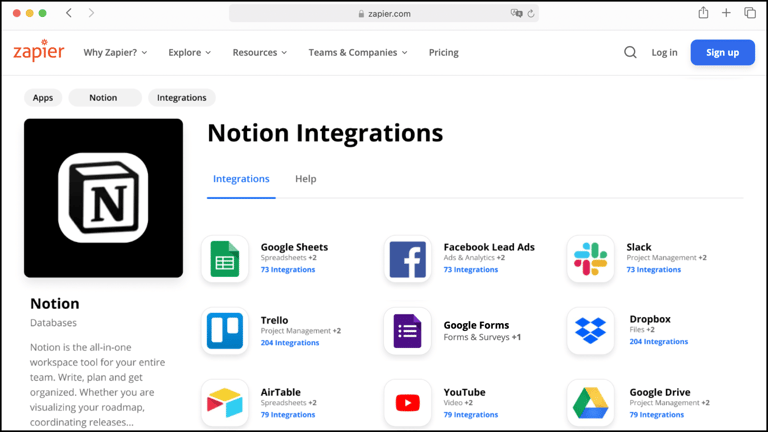
Task: Click the Video +2 label under YouTube
Action: pos(458,403)
